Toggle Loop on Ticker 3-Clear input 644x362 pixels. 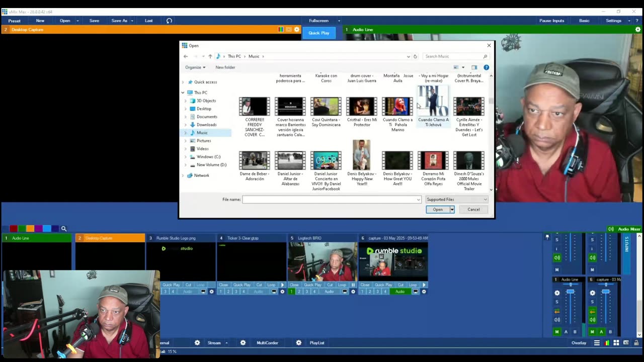tap(271, 285)
